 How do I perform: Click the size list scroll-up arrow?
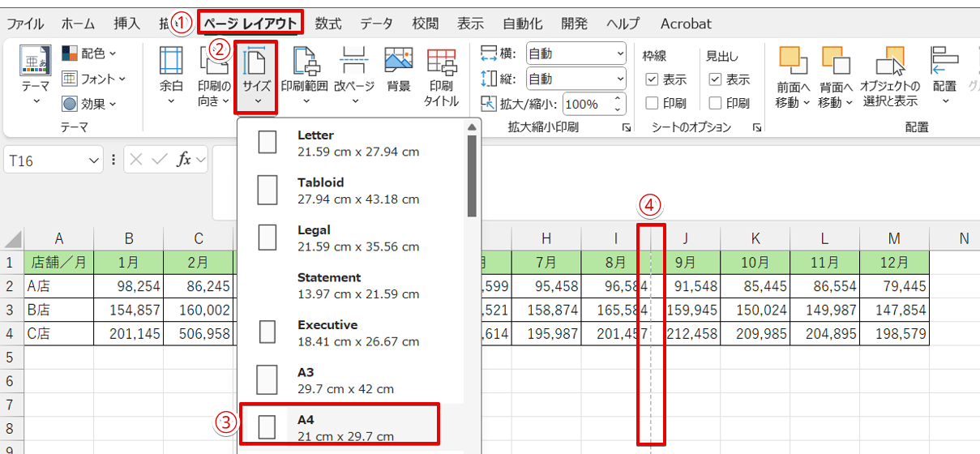click(473, 127)
